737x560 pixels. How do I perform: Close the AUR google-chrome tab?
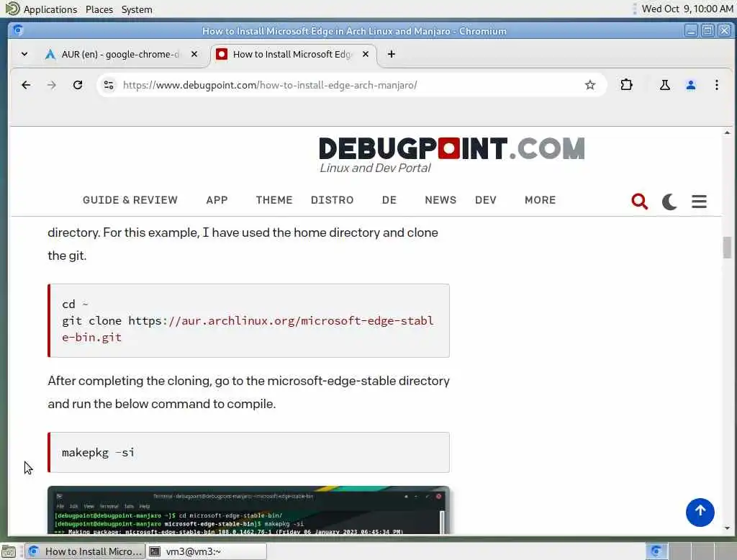(x=194, y=54)
